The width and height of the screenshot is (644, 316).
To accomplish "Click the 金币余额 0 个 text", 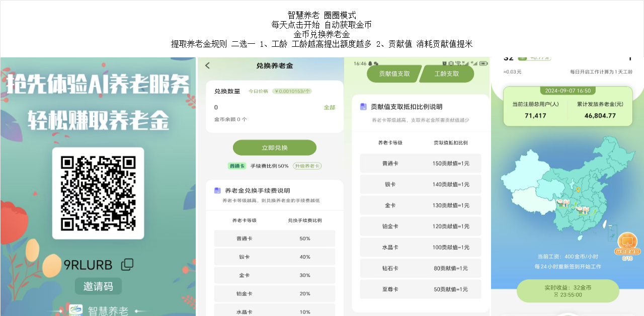I will click(x=230, y=119).
